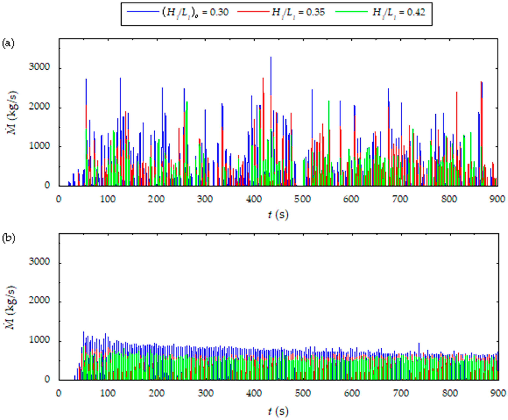Image resolution: width=508 pixels, height=420 pixels.
Task: Select the legend label ending in 0.30
Action: click(x=195, y=13)
